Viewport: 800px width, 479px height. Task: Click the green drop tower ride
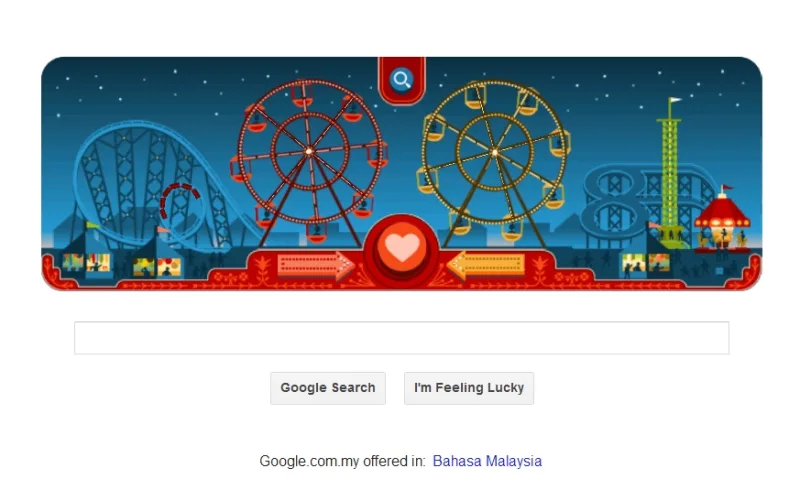670,173
